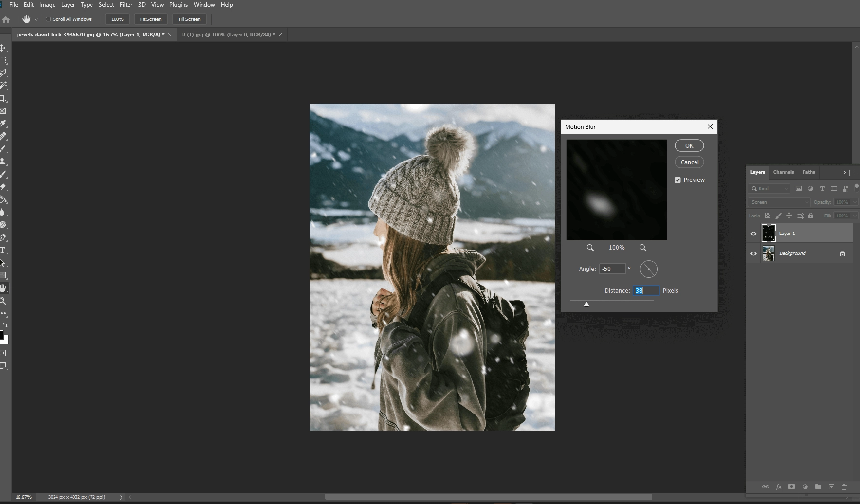Hide the Background layer eye icon
Image resolution: width=860 pixels, height=504 pixels.
click(754, 253)
